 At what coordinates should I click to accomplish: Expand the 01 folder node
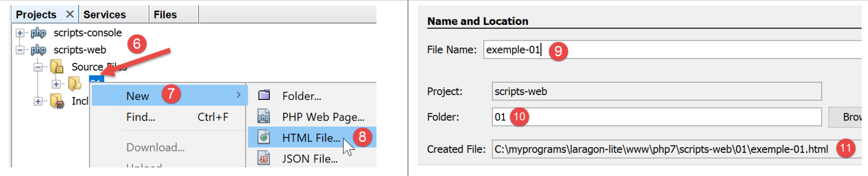(56, 84)
